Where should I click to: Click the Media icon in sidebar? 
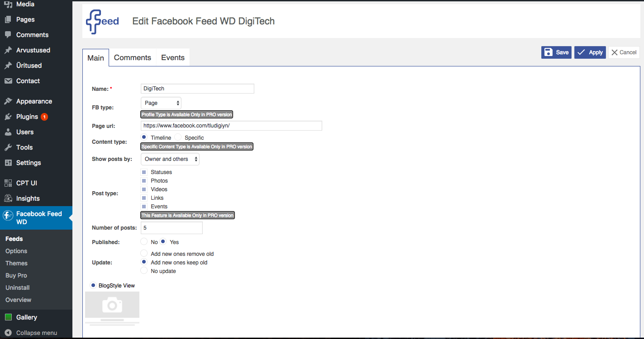(8, 4)
